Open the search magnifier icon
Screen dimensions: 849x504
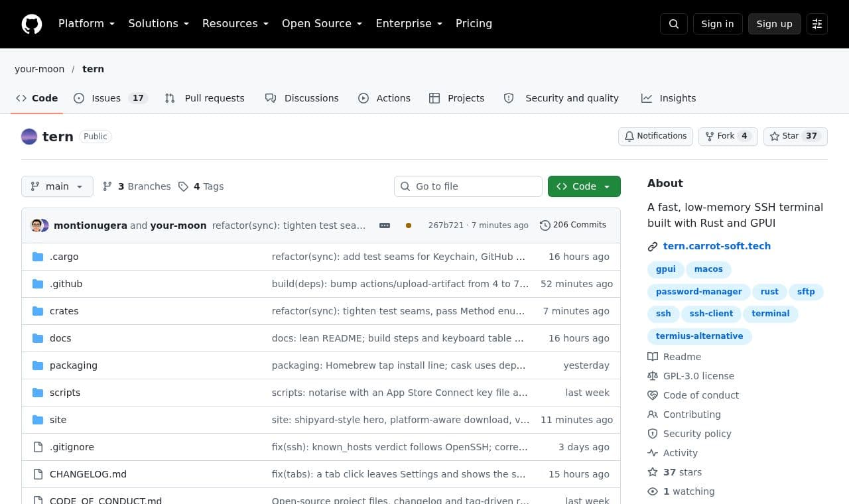coord(674,24)
